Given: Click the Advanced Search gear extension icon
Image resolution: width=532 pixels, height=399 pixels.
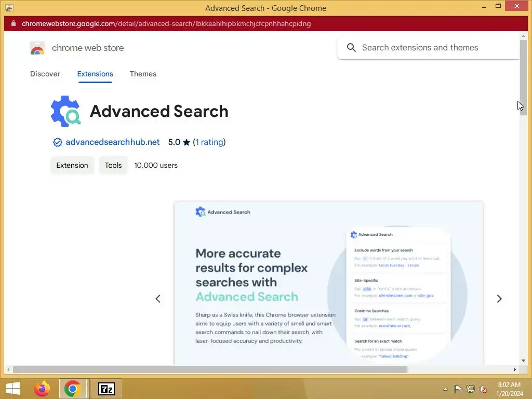Looking at the screenshot, I should coord(65,111).
